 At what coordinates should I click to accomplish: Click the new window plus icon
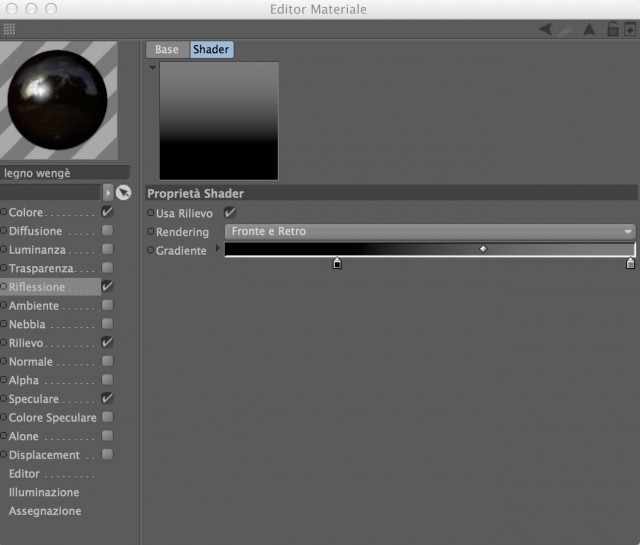coord(630,30)
